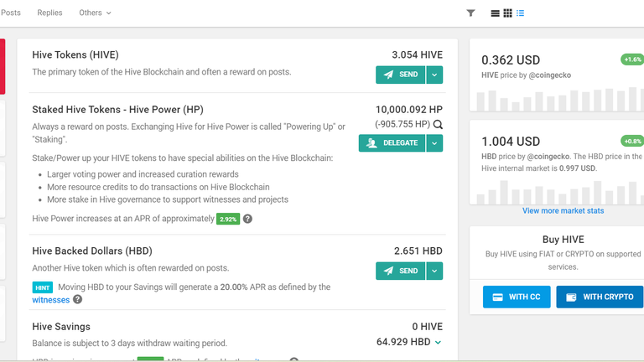This screenshot has height=362, width=644.
Task: Click the help icon next to witnesses
Action: coord(78,299)
